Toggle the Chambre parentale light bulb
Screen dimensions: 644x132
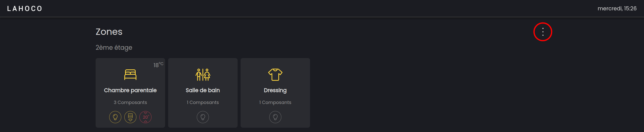[115, 117]
